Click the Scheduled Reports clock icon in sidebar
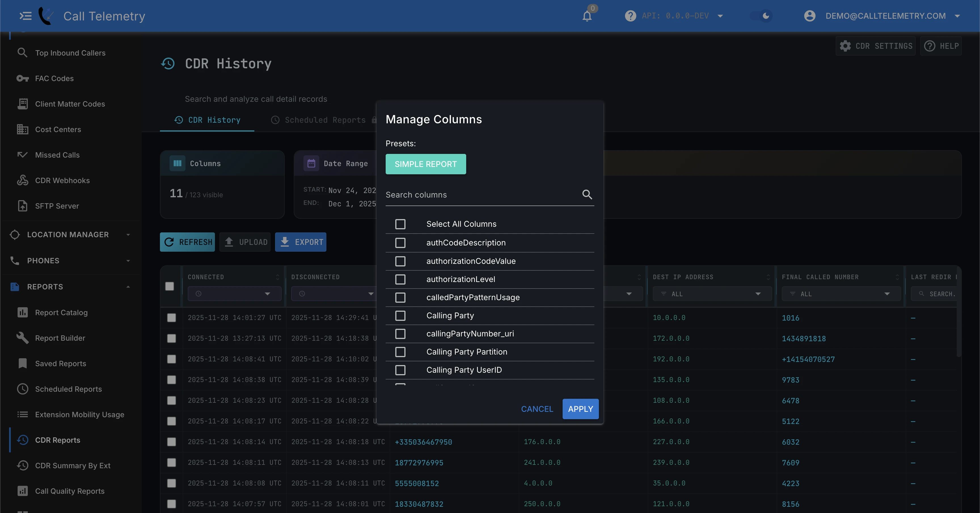 coord(22,389)
